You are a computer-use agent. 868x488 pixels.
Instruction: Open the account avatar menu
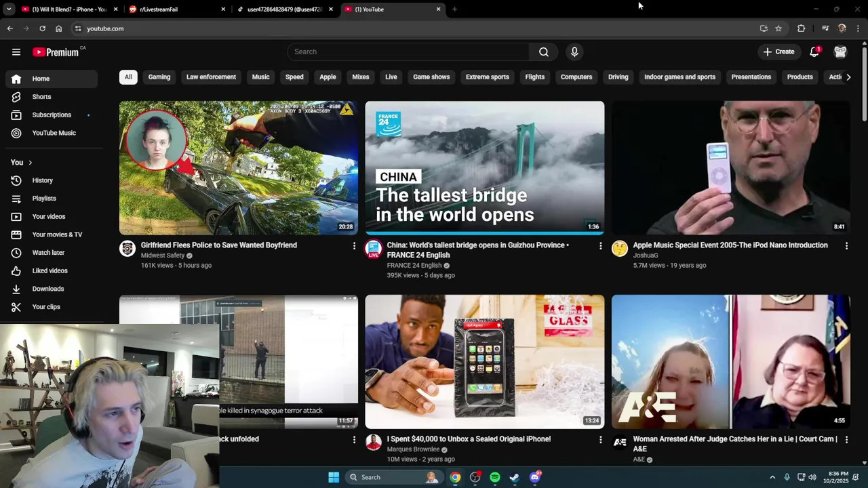tap(840, 52)
